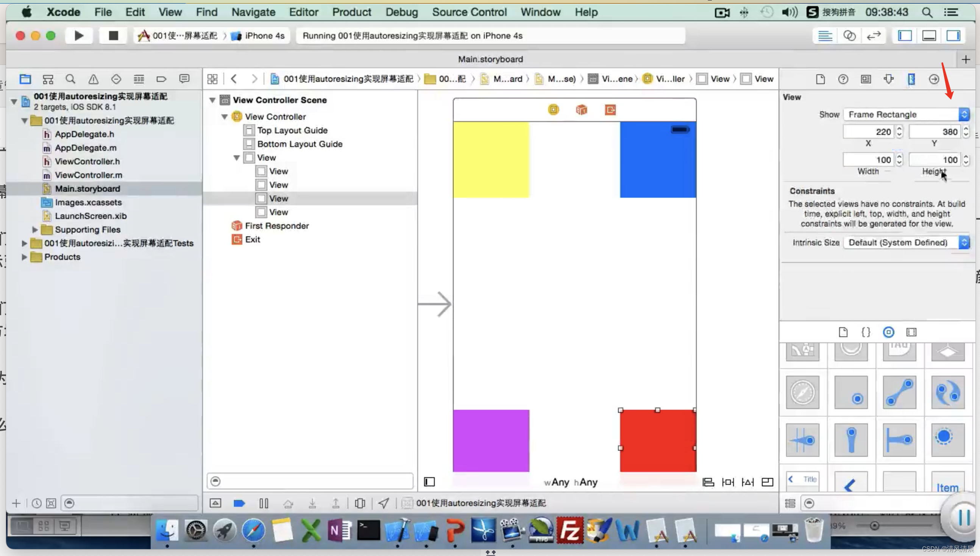Click the Assistant Editor icon

[x=849, y=35]
